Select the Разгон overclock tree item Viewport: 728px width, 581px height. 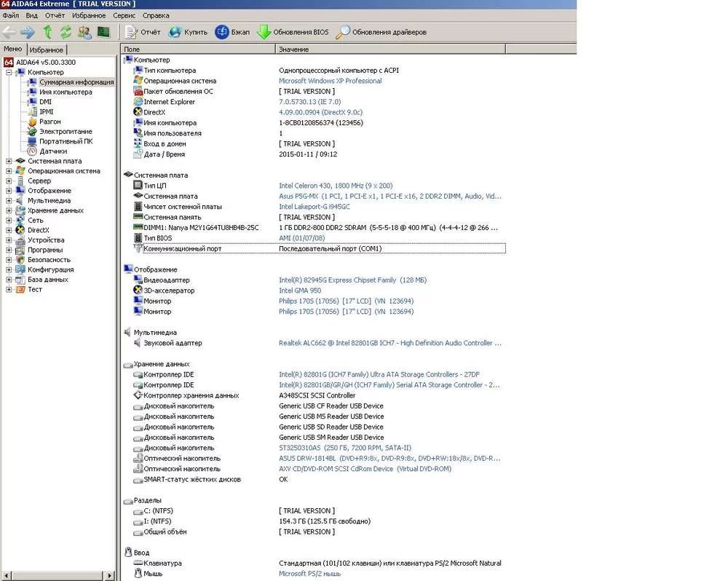pyautogui.click(x=50, y=122)
